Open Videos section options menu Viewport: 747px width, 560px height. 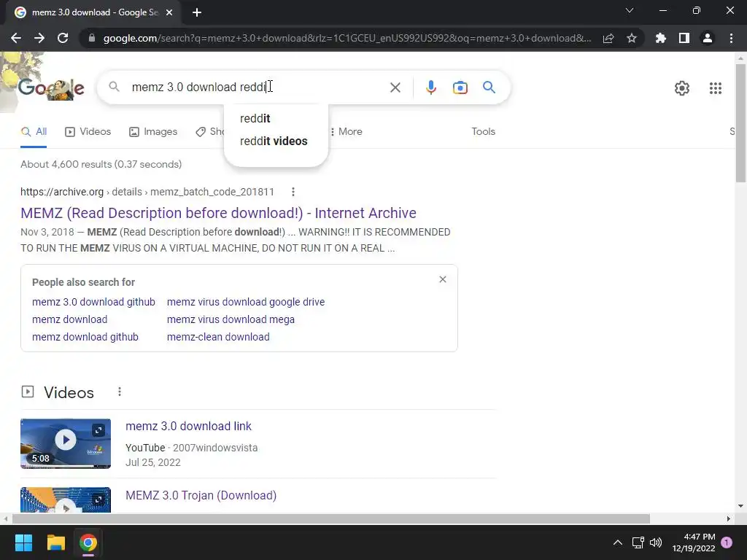click(120, 392)
